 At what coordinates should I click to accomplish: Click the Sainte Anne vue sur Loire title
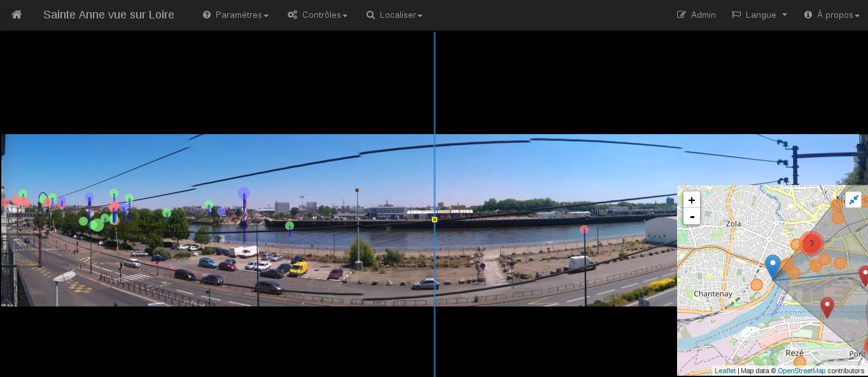[109, 15]
